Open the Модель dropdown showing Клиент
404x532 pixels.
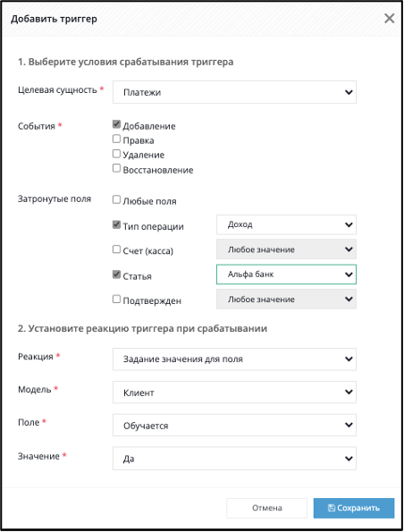point(234,393)
